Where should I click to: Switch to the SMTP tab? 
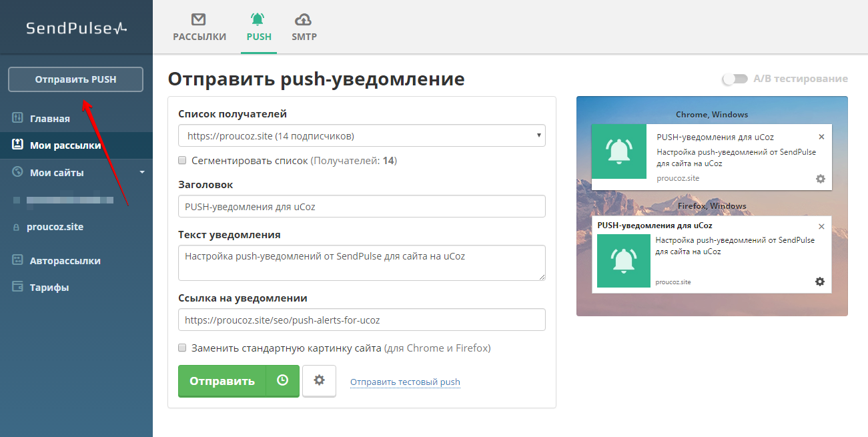pos(304,27)
